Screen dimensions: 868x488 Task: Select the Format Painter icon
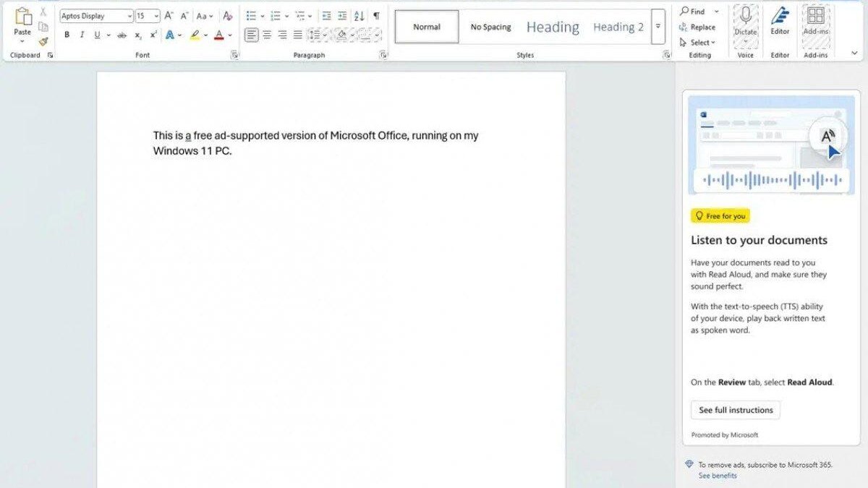click(43, 41)
